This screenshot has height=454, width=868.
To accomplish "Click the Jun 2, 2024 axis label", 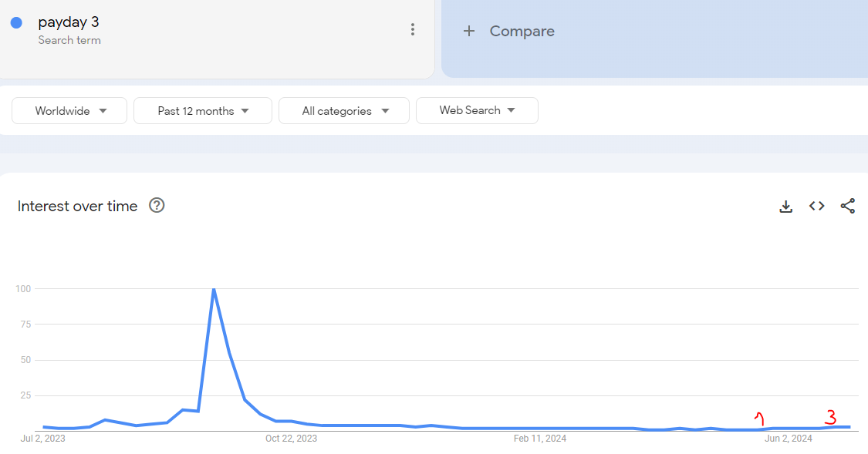I will [789, 439].
